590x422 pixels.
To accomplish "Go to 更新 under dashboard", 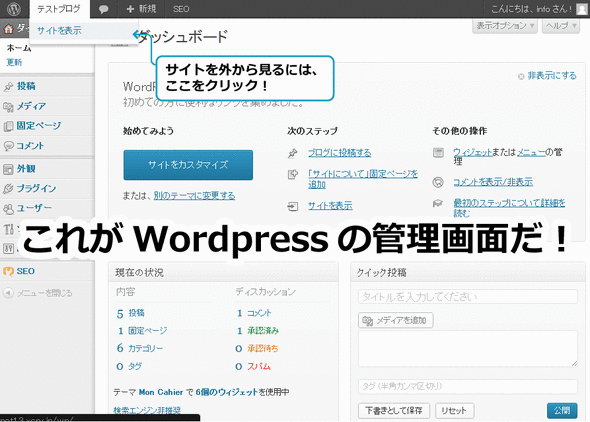I will (14, 62).
